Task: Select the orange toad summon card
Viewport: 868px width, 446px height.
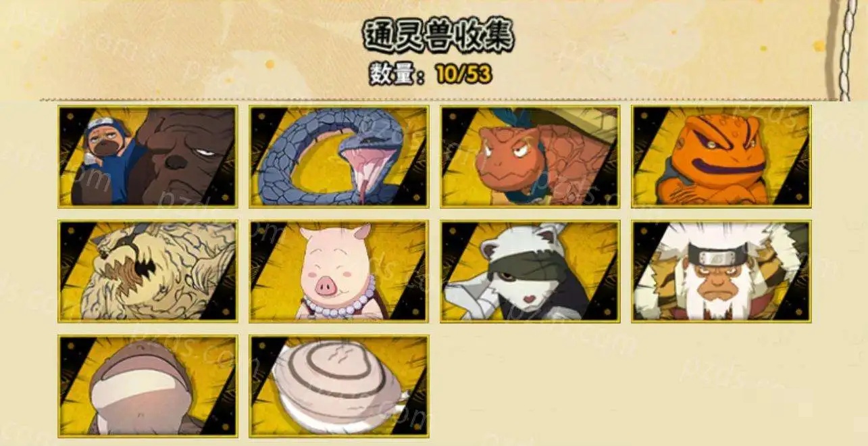Action: pyautogui.click(x=721, y=156)
